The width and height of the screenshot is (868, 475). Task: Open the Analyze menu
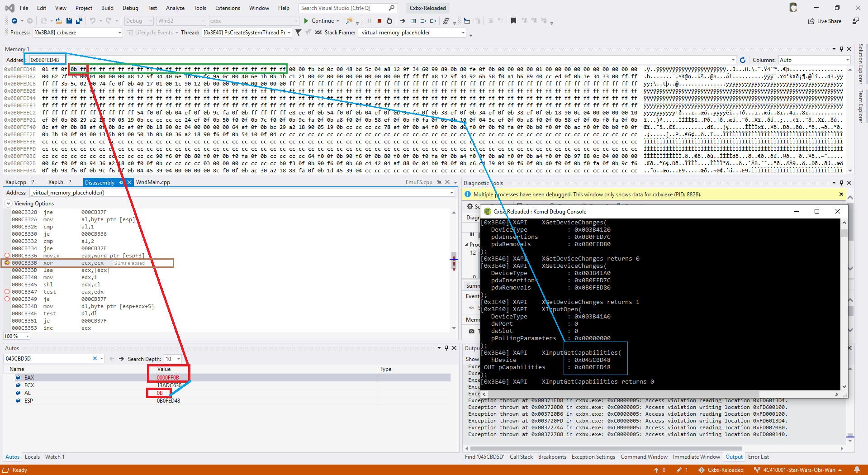175,8
